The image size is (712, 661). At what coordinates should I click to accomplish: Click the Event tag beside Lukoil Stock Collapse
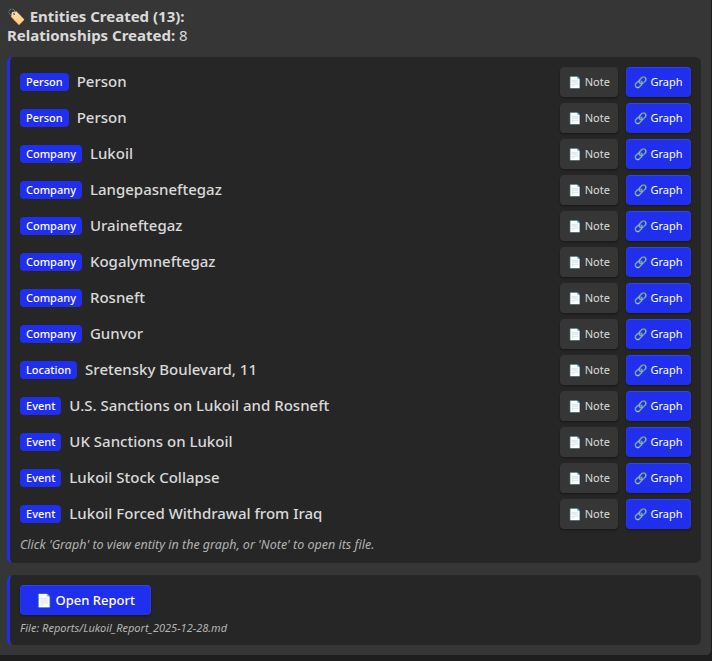40,478
